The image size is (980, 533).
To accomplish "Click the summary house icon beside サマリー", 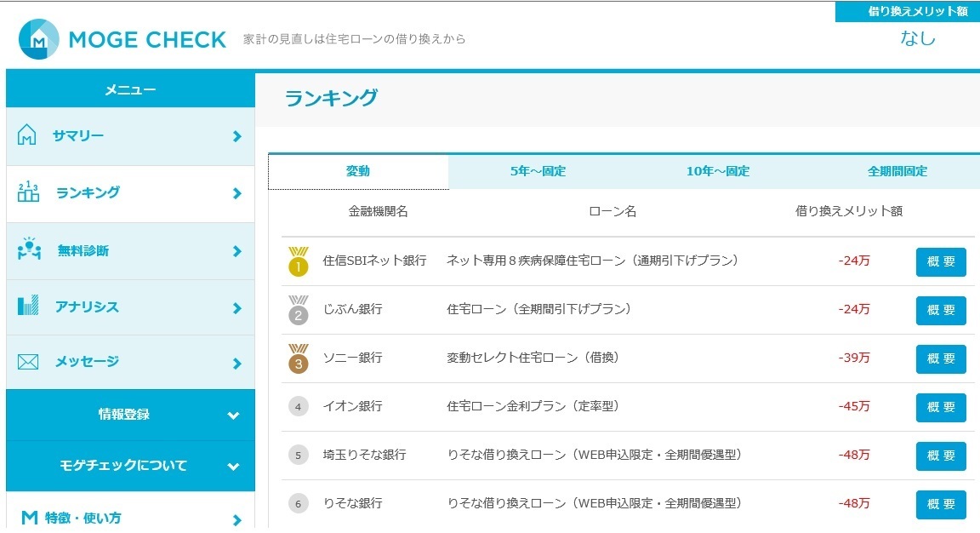I will coord(27,135).
